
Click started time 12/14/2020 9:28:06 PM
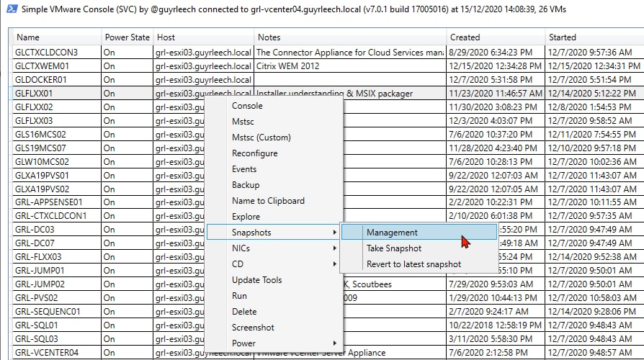click(x=591, y=312)
